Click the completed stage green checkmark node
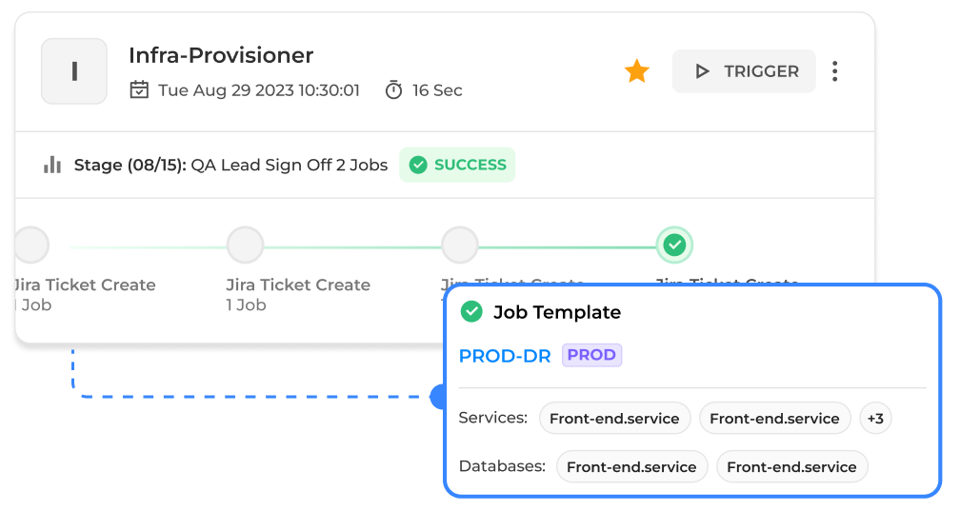 click(x=674, y=246)
